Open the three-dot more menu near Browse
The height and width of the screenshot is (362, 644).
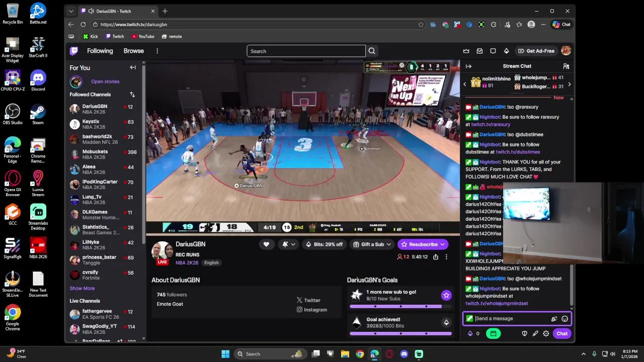point(157,51)
